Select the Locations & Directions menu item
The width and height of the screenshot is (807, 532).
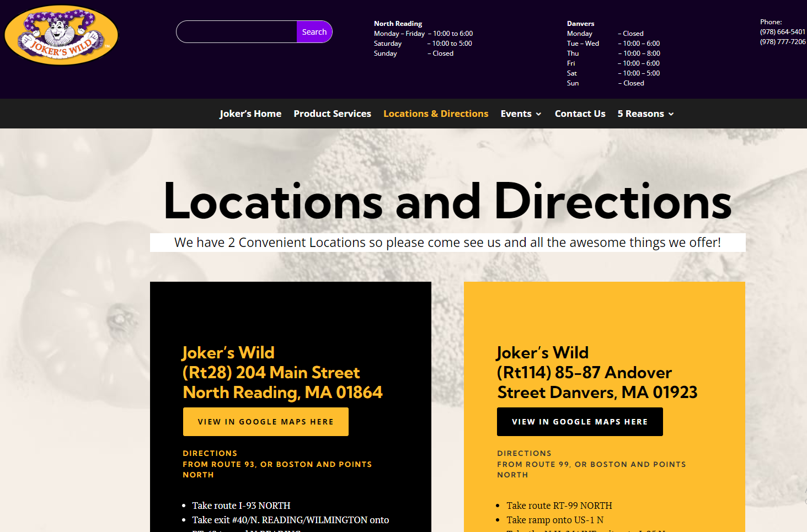pos(436,114)
